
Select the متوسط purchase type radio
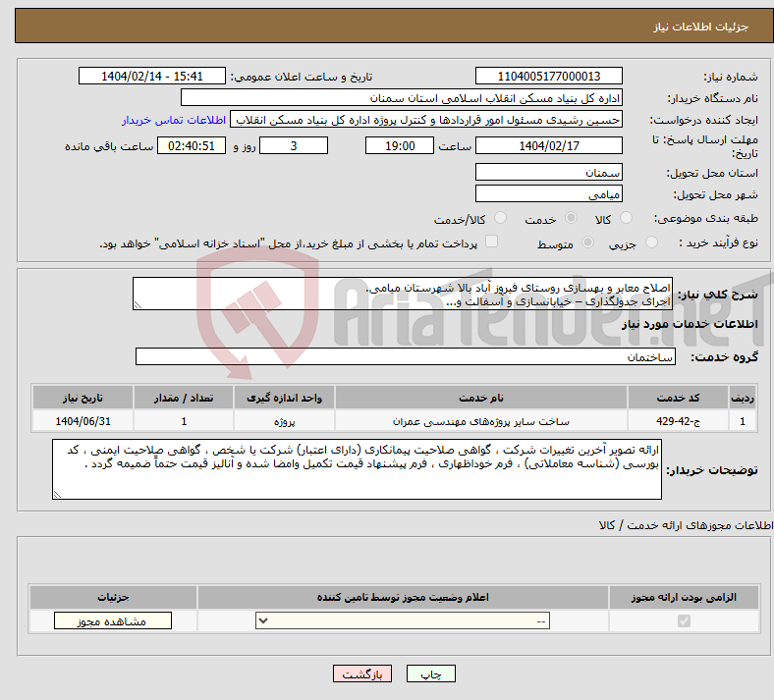coord(587,242)
